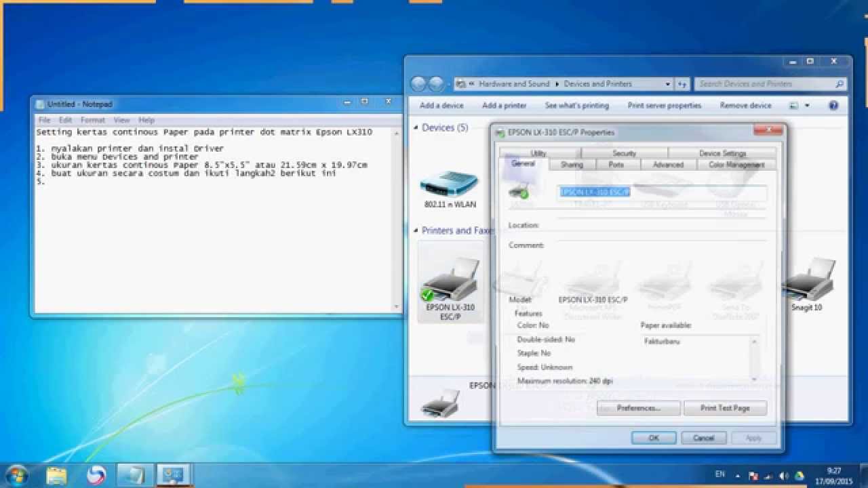Switch to the Utility tab
The width and height of the screenshot is (868, 488).
click(538, 153)
